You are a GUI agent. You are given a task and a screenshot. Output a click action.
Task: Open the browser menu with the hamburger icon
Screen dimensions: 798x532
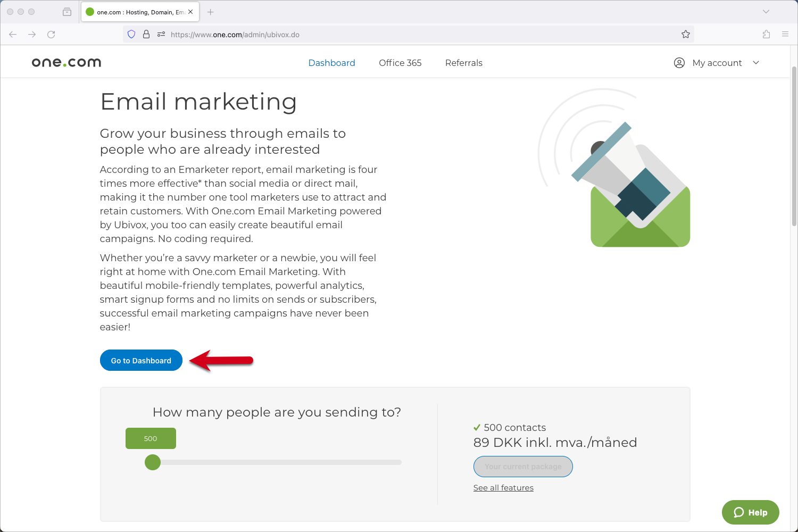(x=785, y=34)
